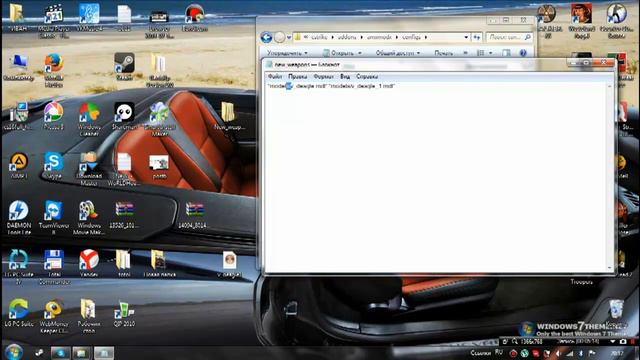Open Notepad's Правка menu
The width and height of the screenshot is (640, 360).
[298, 76]
